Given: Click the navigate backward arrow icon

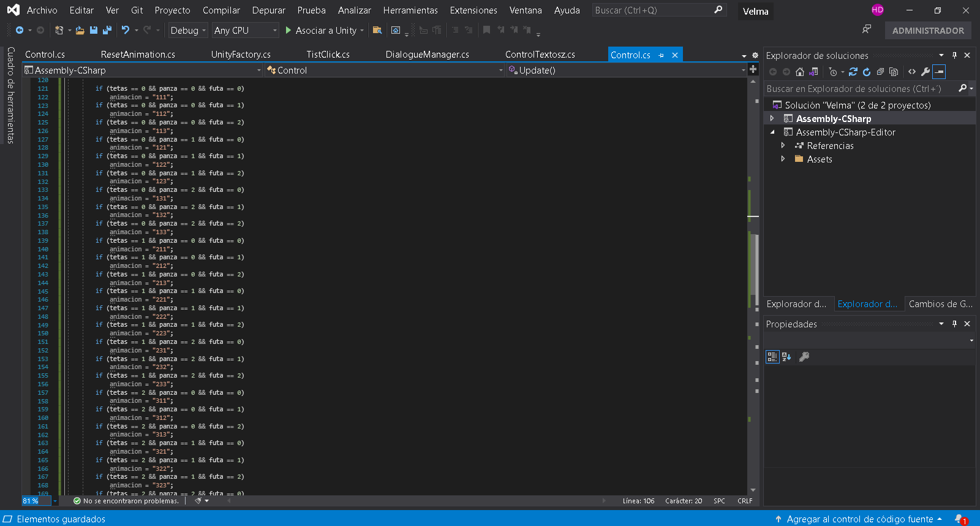Looking at the screenshot, I should [x=20, y=30].
